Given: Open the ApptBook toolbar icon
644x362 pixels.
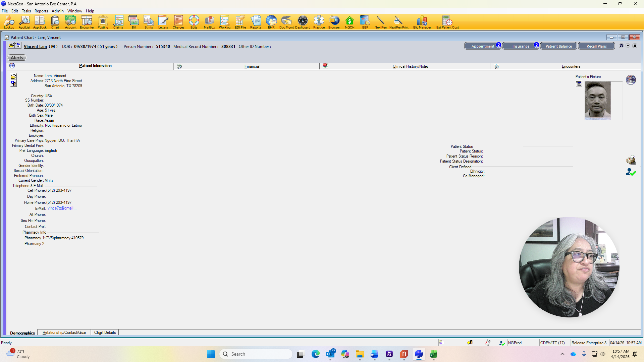Looking at the screenshot, I should [40, 22].
